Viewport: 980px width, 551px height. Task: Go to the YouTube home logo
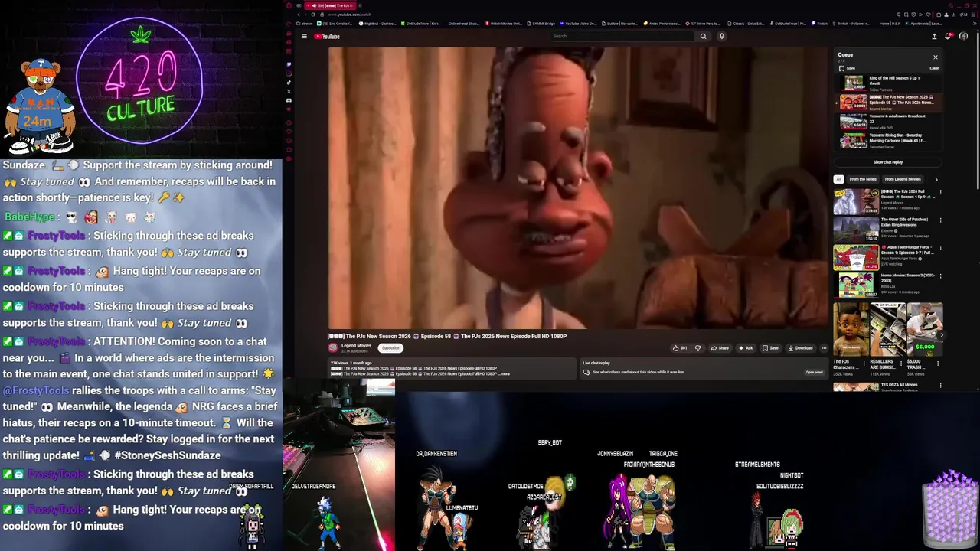[x=327, y=36]
